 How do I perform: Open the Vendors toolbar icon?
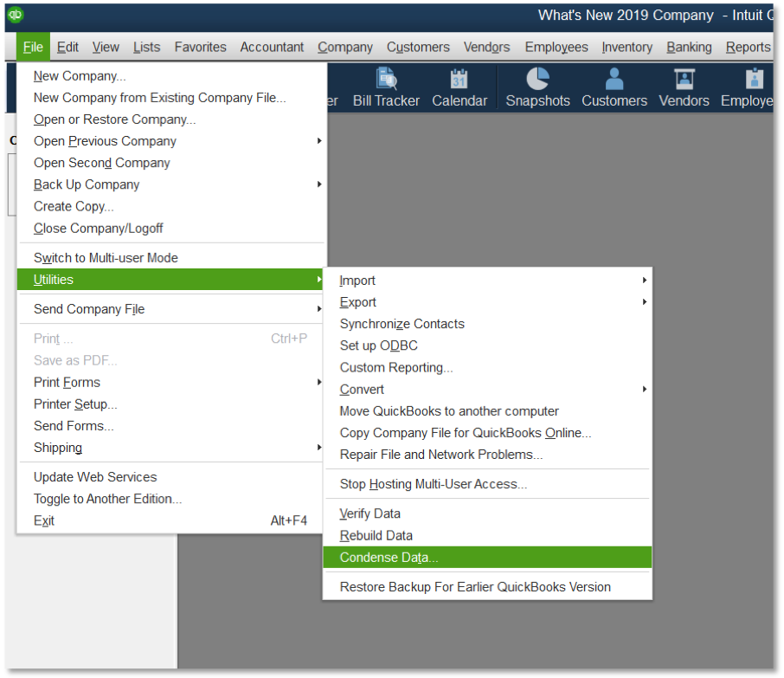684,88
